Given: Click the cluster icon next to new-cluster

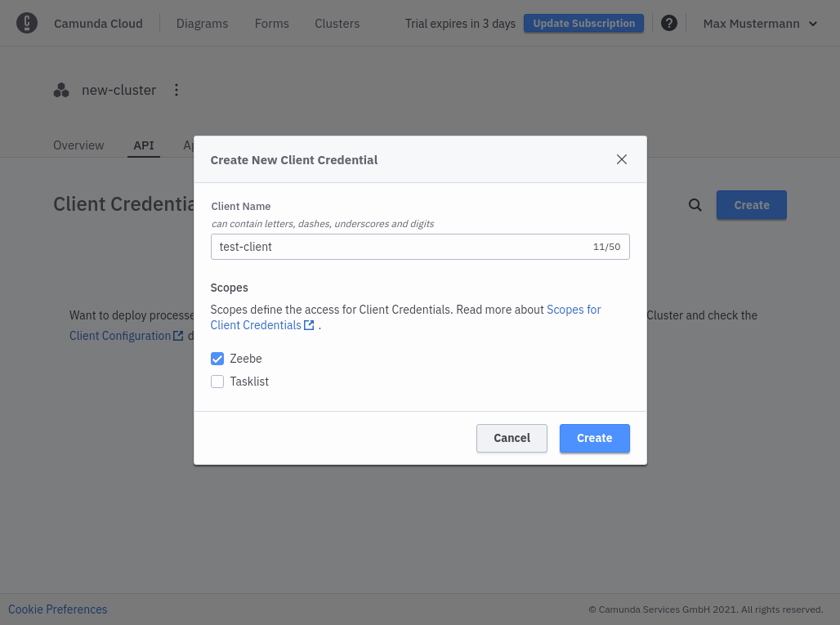Looking at the screenshot, I should coord(61,90).
